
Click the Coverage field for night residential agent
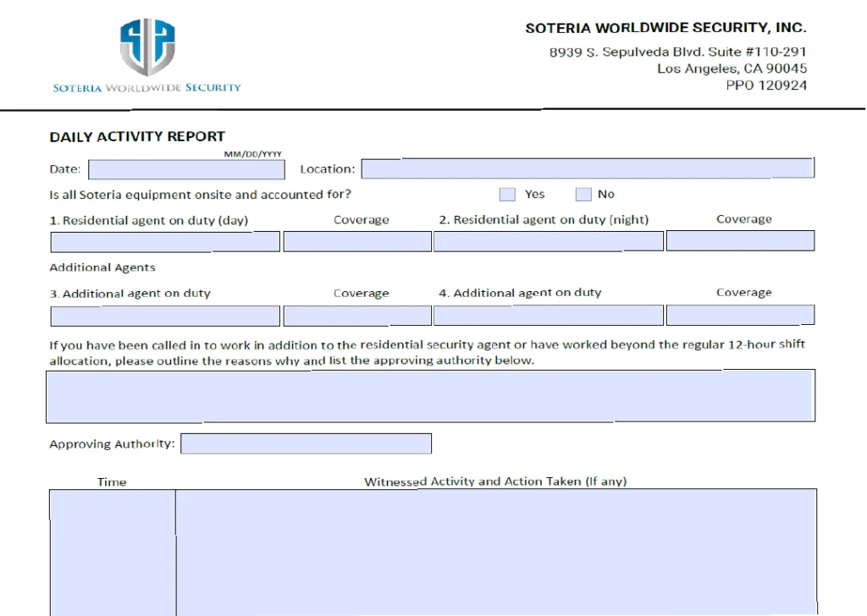pos(740,241)
